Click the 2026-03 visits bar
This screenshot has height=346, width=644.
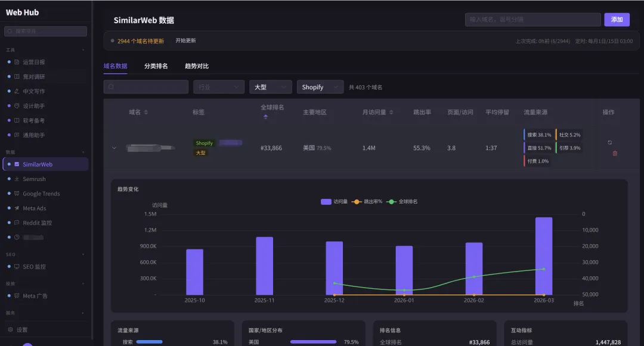(x=544, y=256)
